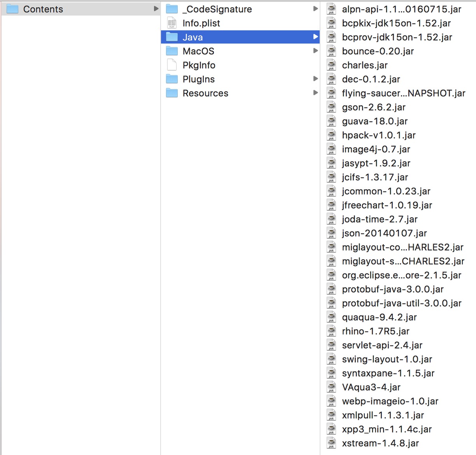Select the Info.plist file name

pyautogui.click(x=201, y=23)
